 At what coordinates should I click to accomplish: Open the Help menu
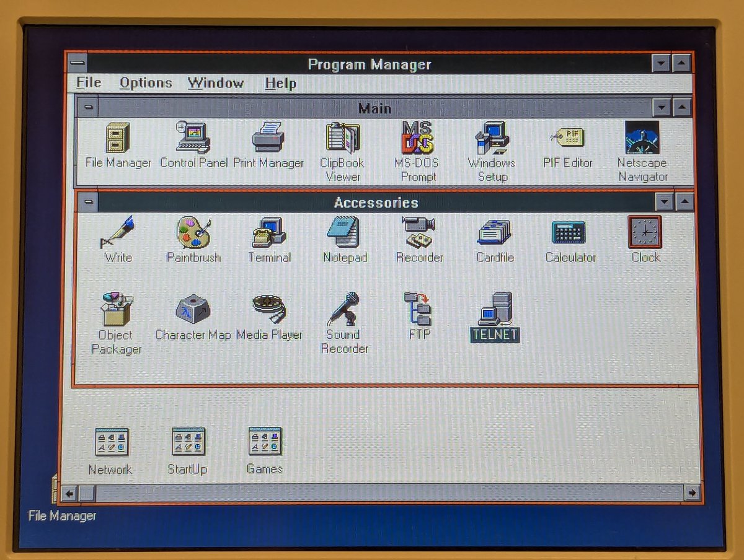280,83
